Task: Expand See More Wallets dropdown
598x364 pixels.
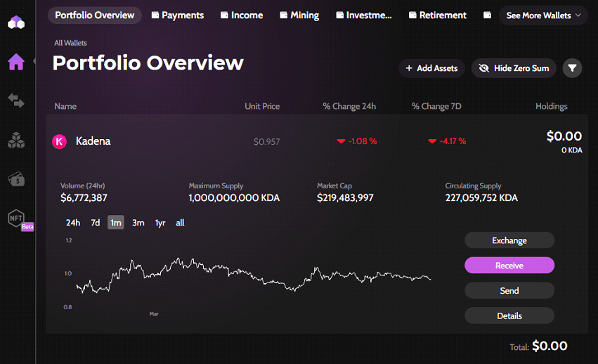Action: [543, 15]
